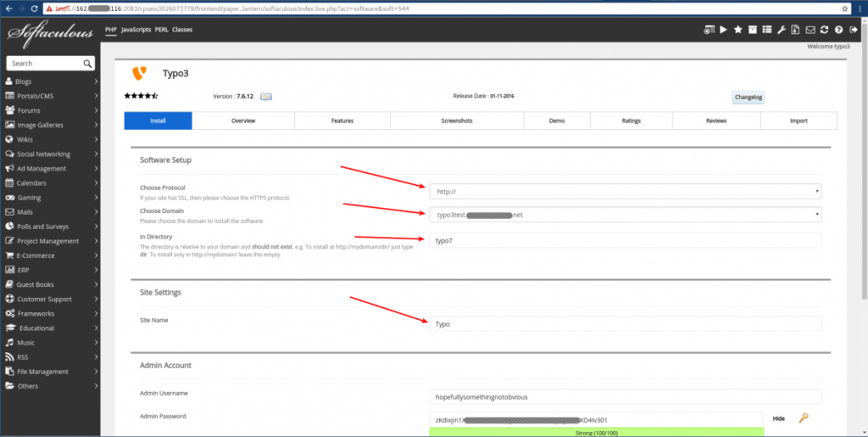Click the browser back arrow
The height and width of the screenshot is (437, 868).
click(8, 8)
